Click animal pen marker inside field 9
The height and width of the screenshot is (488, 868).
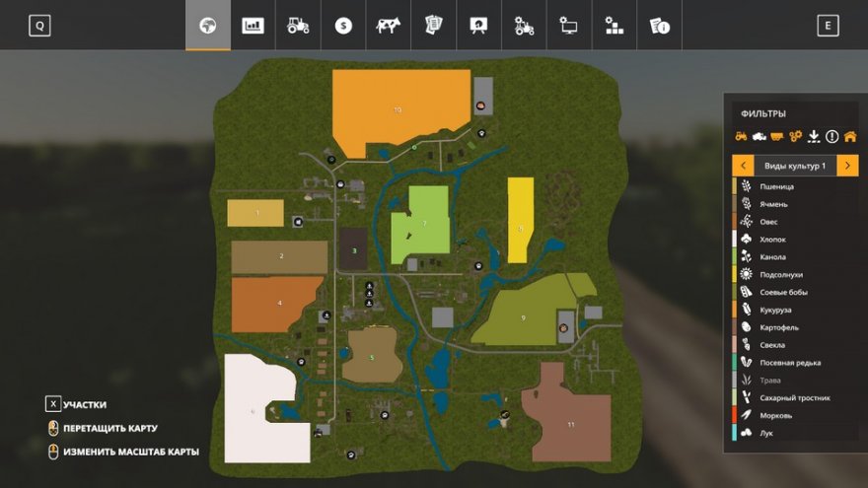(563, 328)
